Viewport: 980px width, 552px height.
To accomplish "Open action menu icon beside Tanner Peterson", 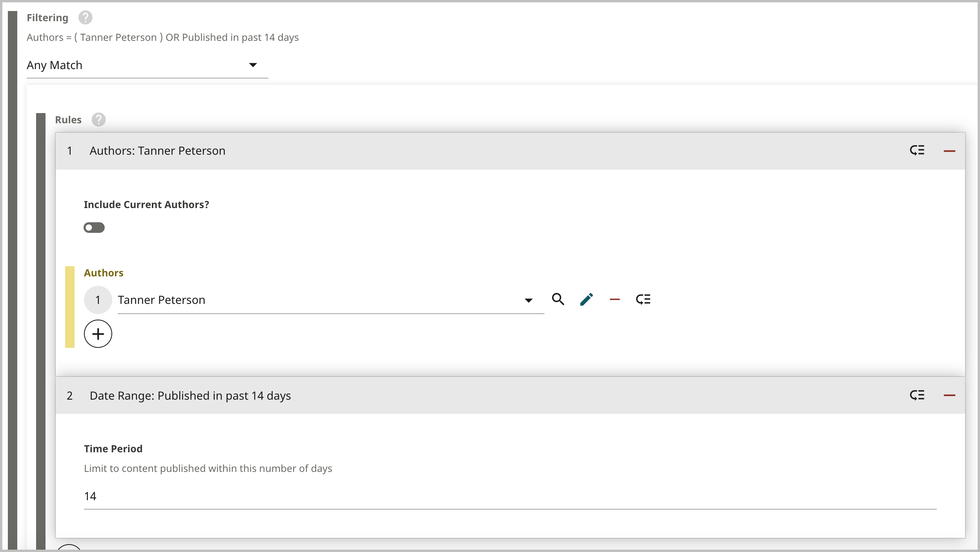I will click(x=643, y=300).
